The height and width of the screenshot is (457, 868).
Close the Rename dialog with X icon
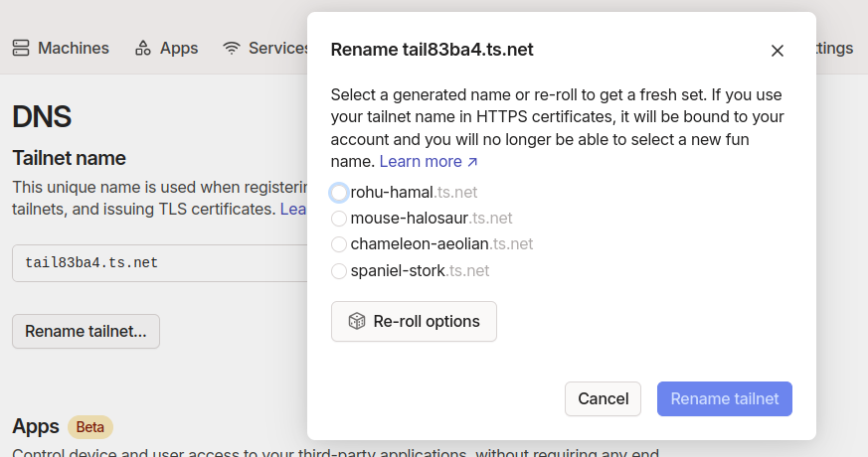tap(778, 51)
